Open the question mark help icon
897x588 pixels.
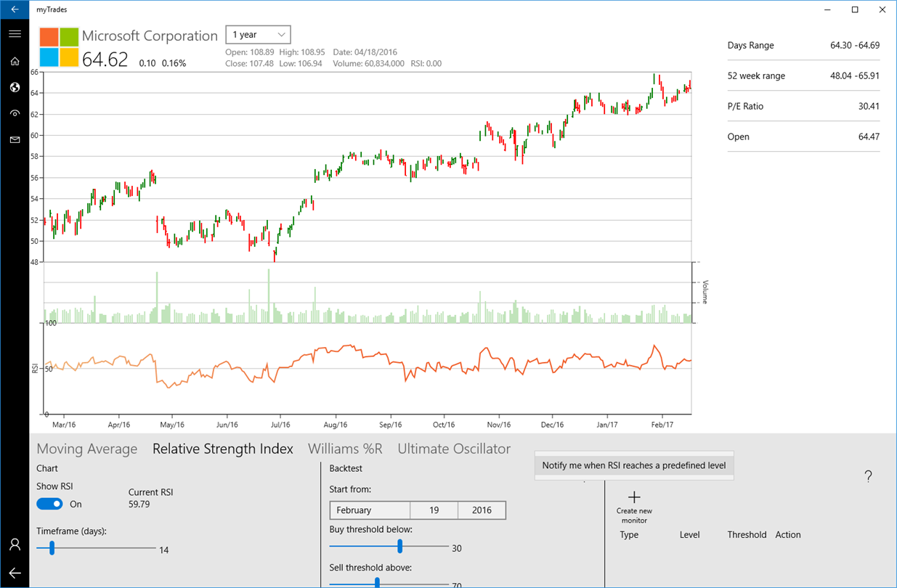[x=868, y=477]
